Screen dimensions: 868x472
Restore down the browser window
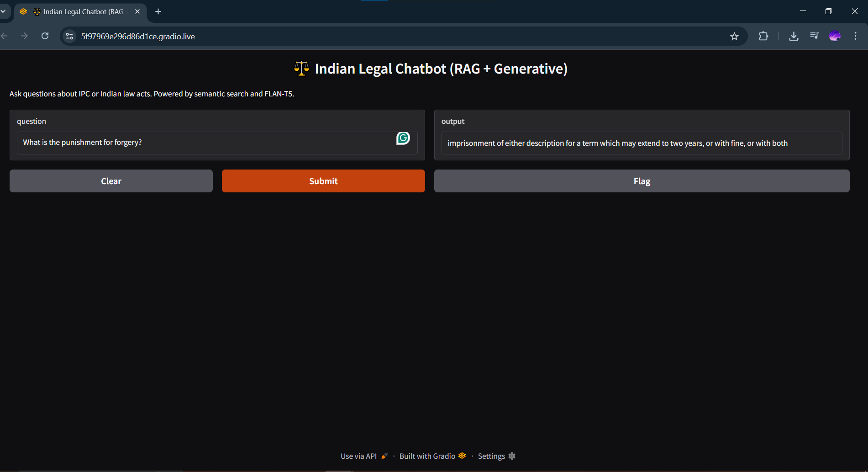pyautogui.click(x=828, y=11)
